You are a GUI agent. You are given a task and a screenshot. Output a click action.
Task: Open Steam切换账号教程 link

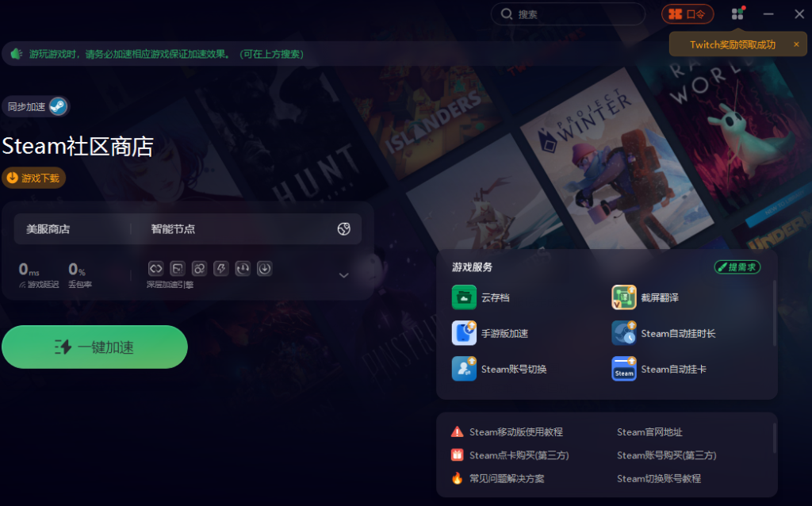pos(659,478)
